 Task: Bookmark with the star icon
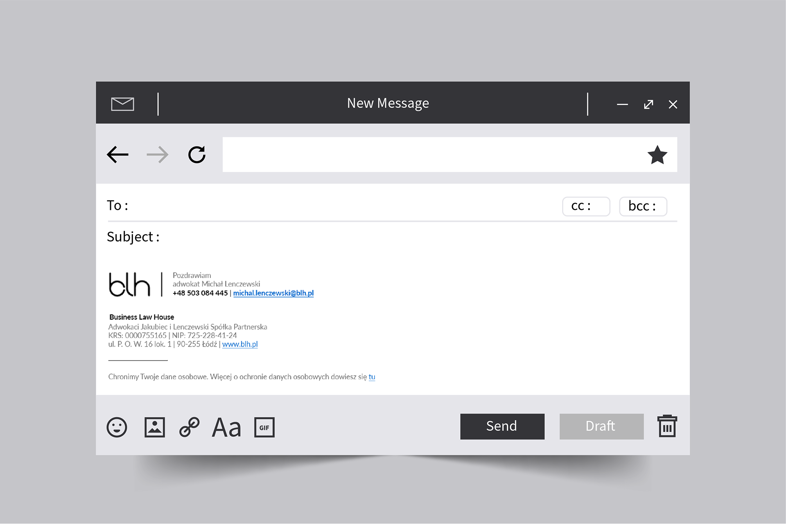click(x=657, y=155)
